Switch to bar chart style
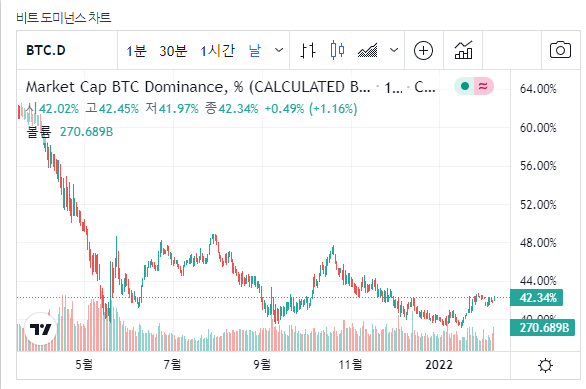This screenshot has width=586, height=389. pos(308,50)
